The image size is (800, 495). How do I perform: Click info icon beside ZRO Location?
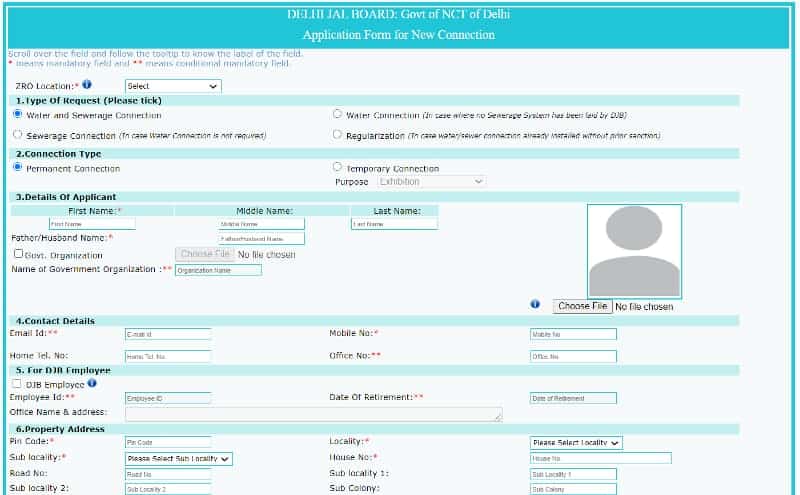click(87, 84)
